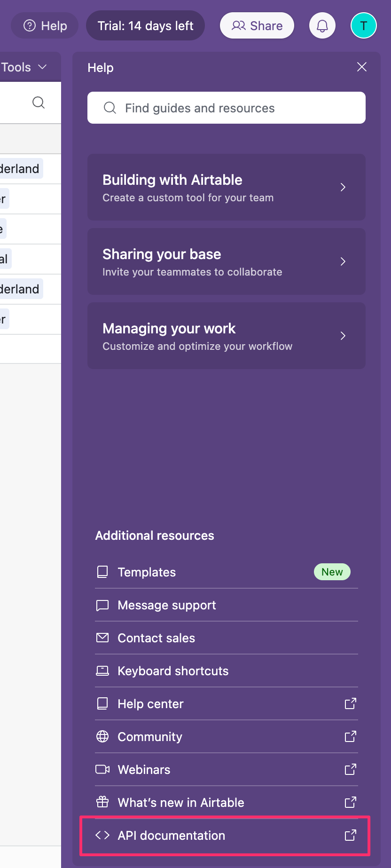Screen dimensions: 391x868
Task: Expand chevron on Sharing your base card
Action: pos(343,261)
